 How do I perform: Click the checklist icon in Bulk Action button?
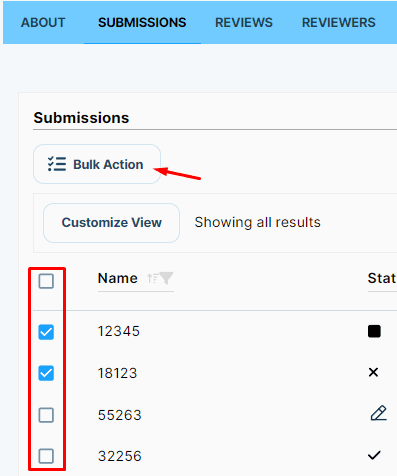point(57,164)
